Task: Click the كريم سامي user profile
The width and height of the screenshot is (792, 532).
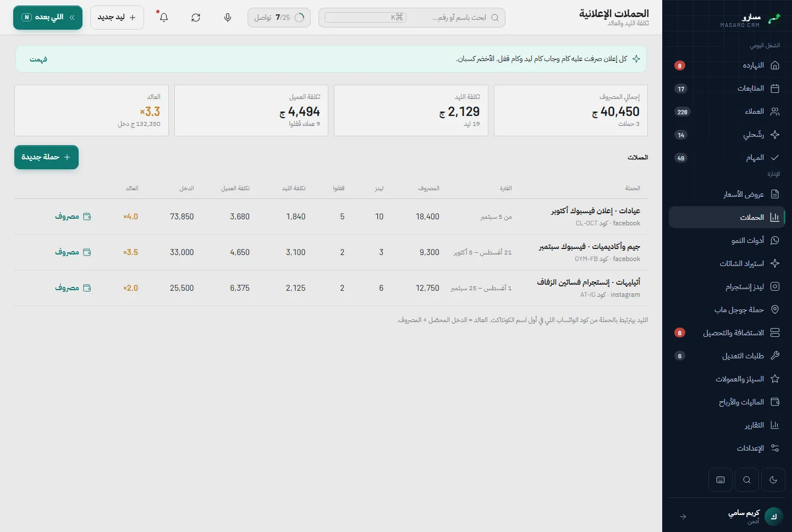Action: 755,517
